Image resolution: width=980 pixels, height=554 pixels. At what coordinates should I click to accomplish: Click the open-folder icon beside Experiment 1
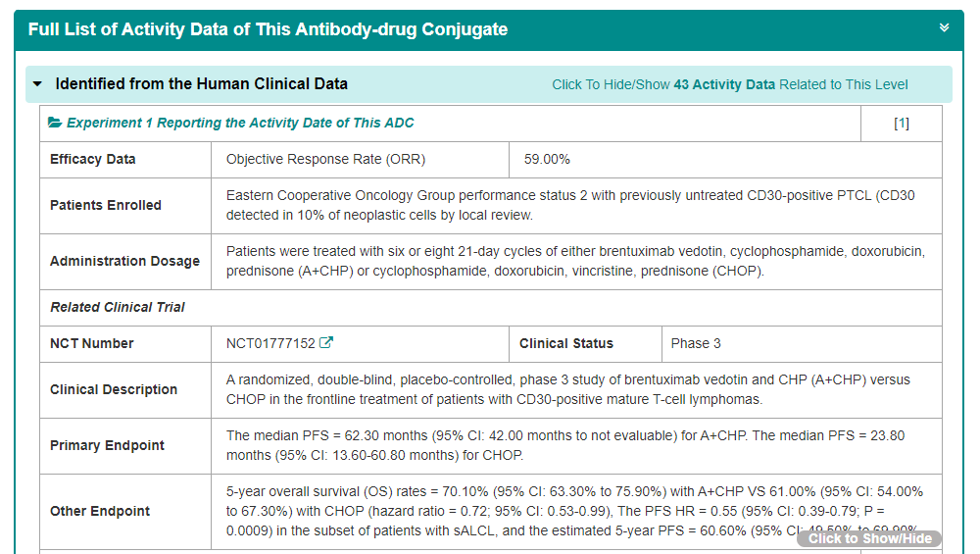pos(55,124)
